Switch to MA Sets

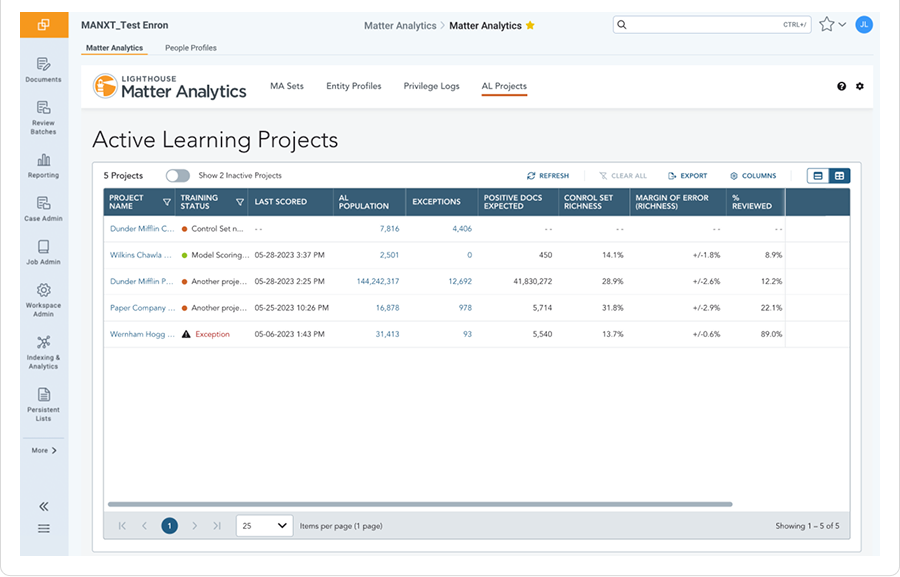(287, 86)
